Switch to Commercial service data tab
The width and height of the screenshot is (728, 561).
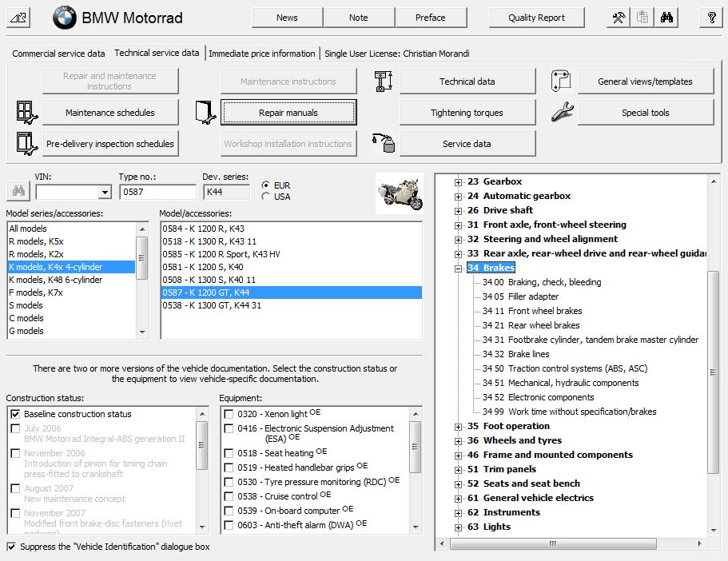pyautogui.click(x=58, y=54)
